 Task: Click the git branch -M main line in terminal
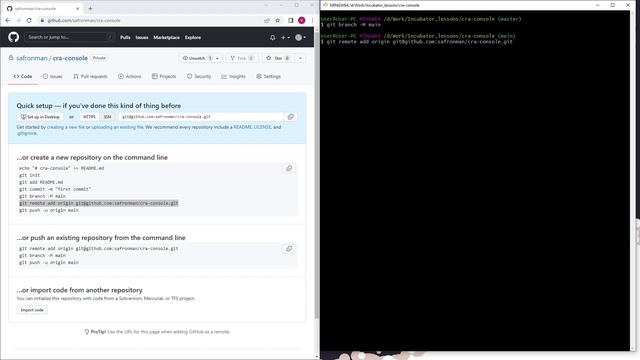[353, 24]
